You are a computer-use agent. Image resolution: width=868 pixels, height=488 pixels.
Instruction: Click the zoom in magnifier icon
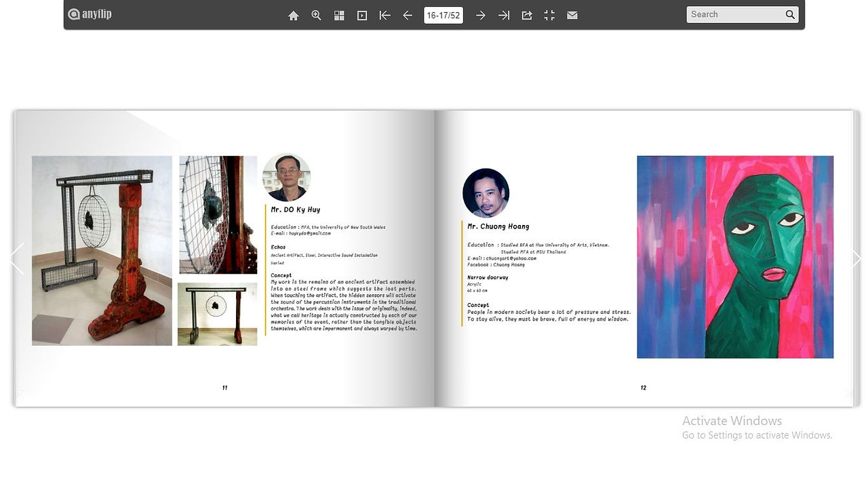point(316,15)
